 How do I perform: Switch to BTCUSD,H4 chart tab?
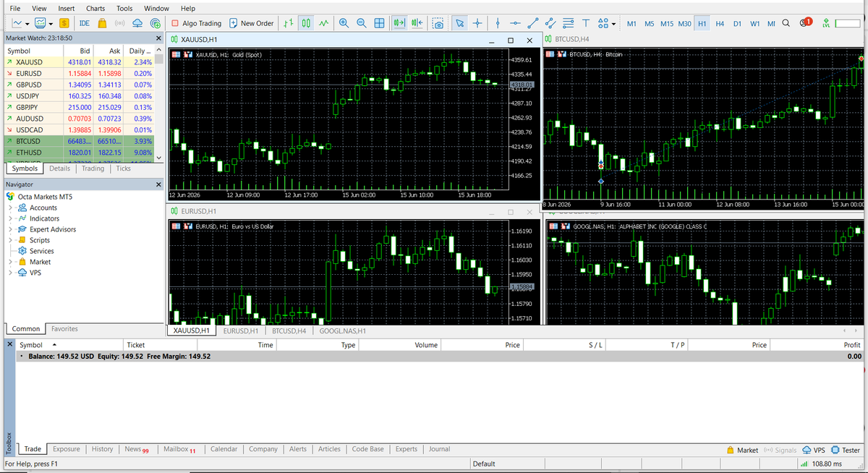pyautogui.click(x=288, y=331)
